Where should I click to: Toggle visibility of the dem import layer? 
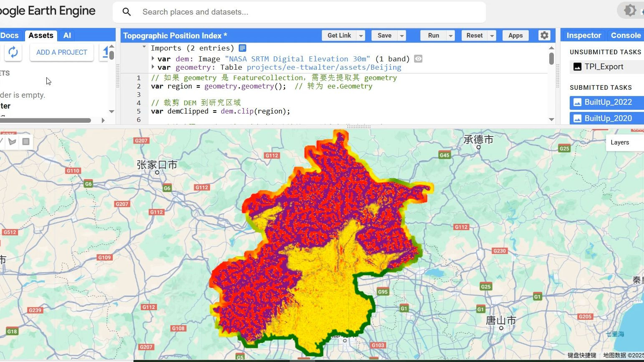[418, 58]
